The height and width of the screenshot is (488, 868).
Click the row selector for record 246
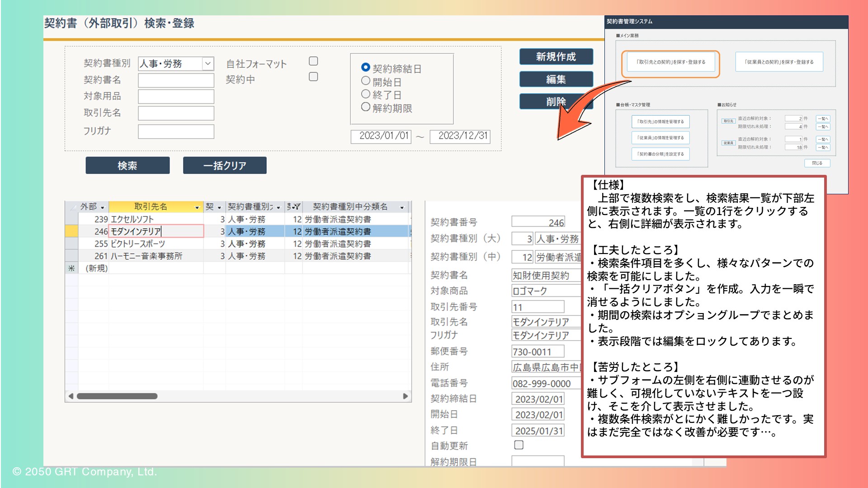[71, 231]
